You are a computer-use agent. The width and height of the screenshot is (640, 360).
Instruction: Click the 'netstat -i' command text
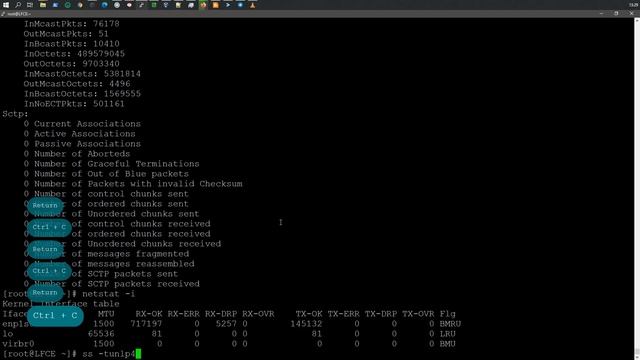(109, 294)
